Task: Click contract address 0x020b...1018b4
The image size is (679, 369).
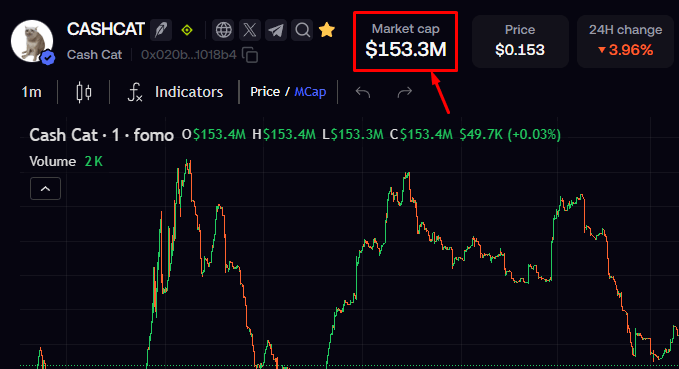Action: click(189, 55)
